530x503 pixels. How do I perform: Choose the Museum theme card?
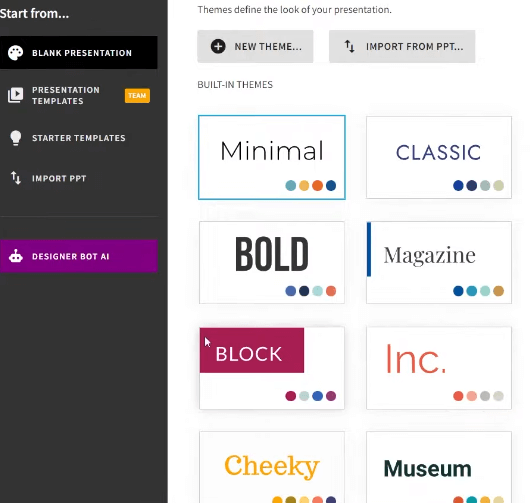(x=439, y=467)
